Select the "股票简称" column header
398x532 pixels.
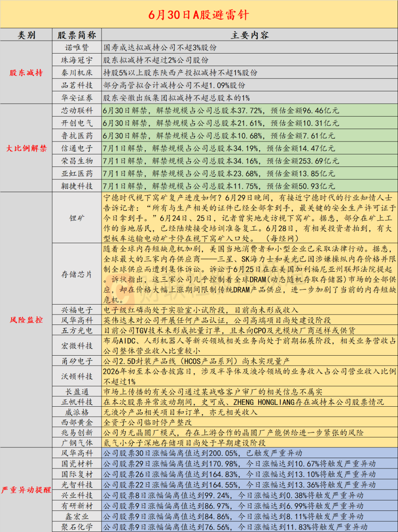[77, 35]
